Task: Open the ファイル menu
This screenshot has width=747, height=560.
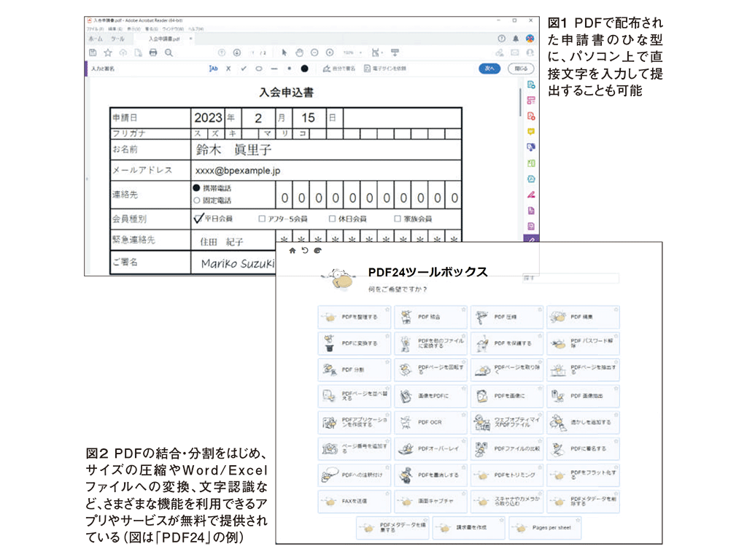Action: coord(95,29)
